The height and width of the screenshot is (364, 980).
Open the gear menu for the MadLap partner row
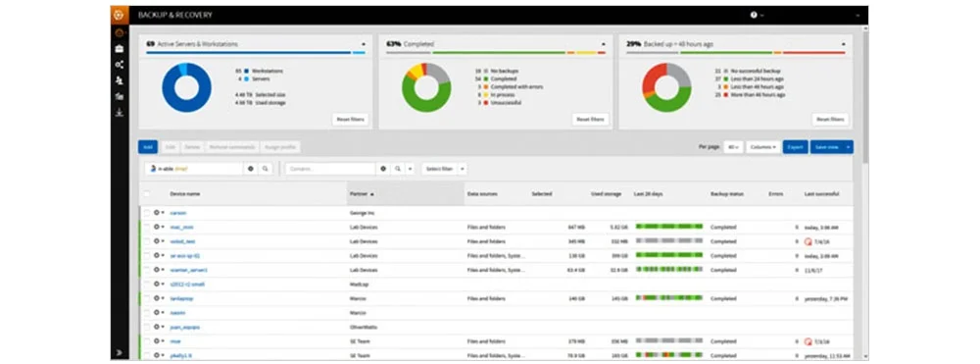[159, 284]
